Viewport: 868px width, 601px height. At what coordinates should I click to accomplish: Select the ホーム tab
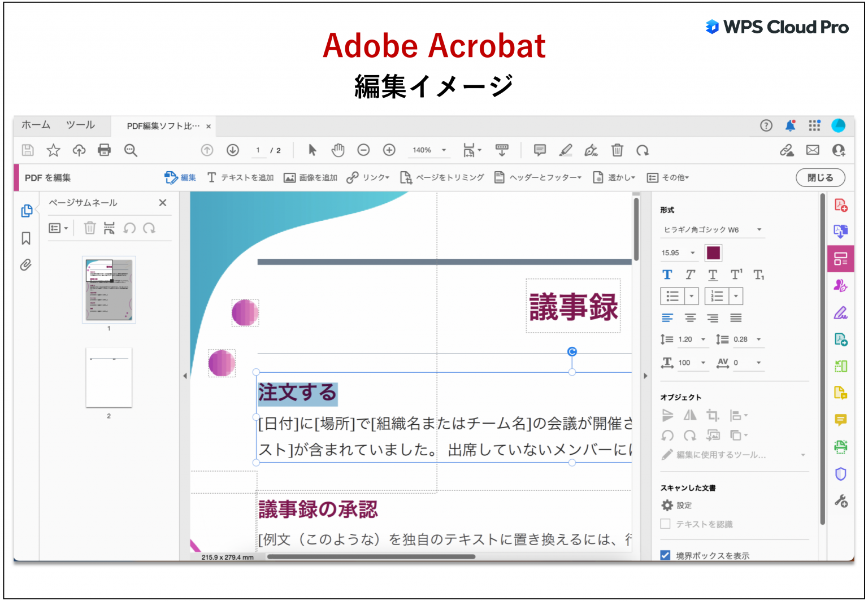(x=35, y=125)
